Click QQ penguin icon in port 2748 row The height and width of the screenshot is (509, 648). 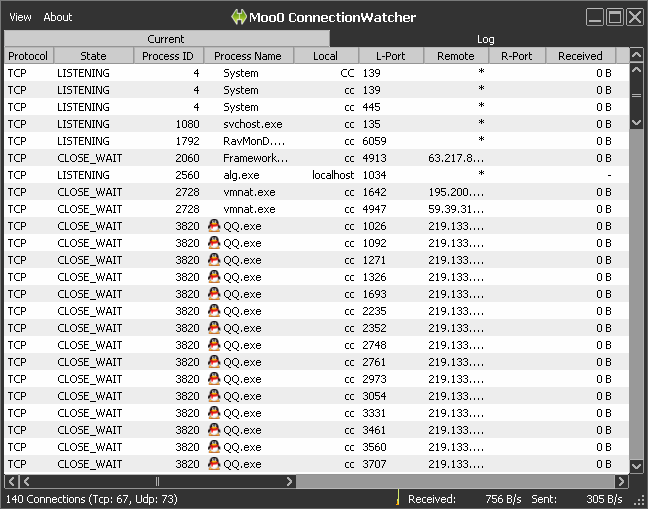tap(214, 345)
